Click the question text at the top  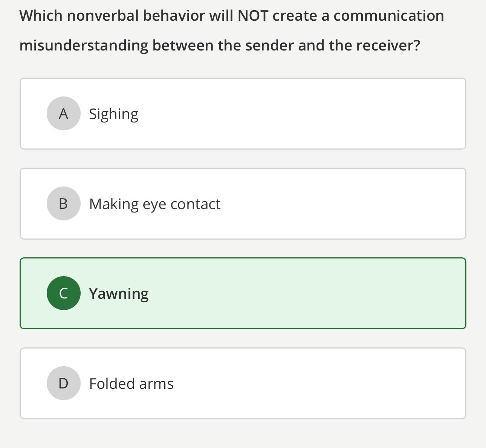pos(232,30)
